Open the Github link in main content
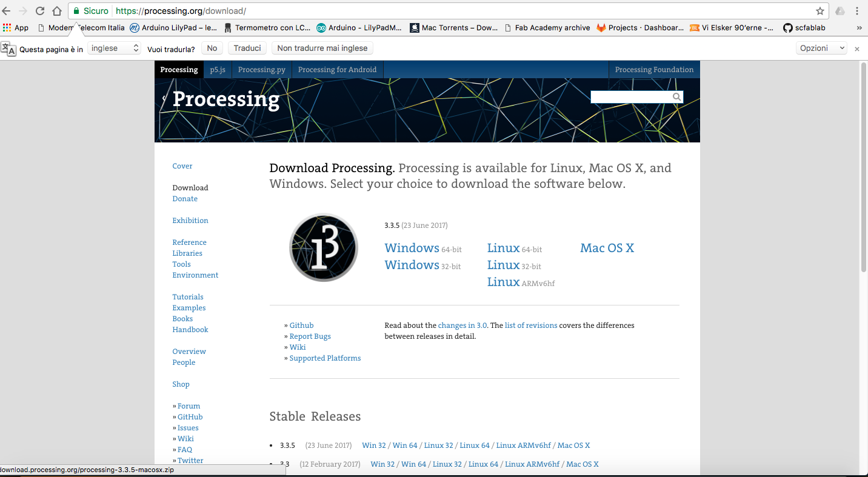 [x=301, y=325]
